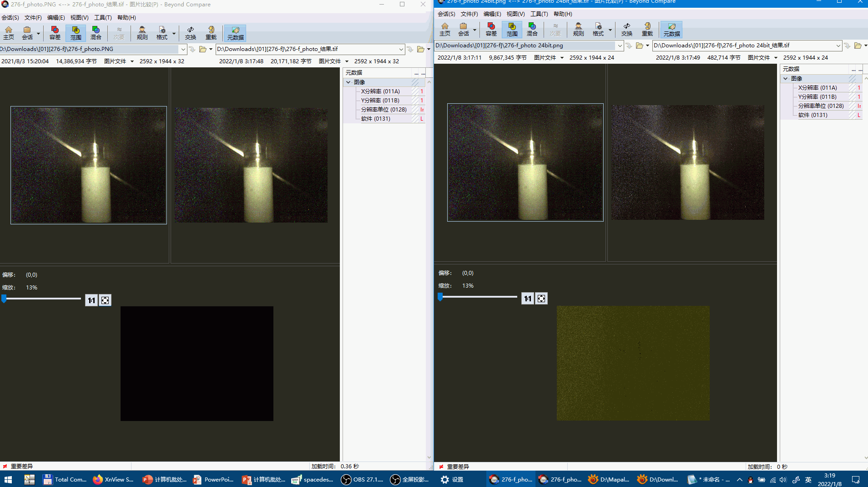The image size is (868, 487).
Task: Open 工具(T) menu in right window
Action: [x=539, y=14]
